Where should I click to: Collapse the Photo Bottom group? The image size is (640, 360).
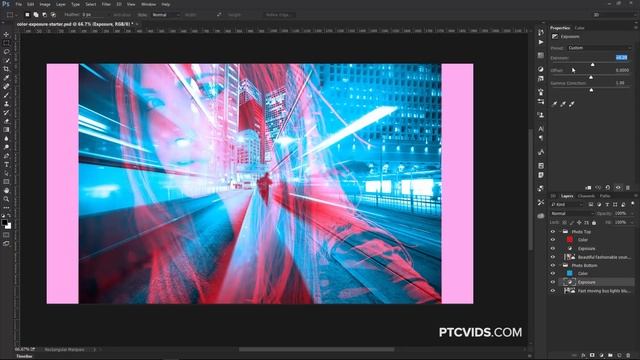pos(560,265)
